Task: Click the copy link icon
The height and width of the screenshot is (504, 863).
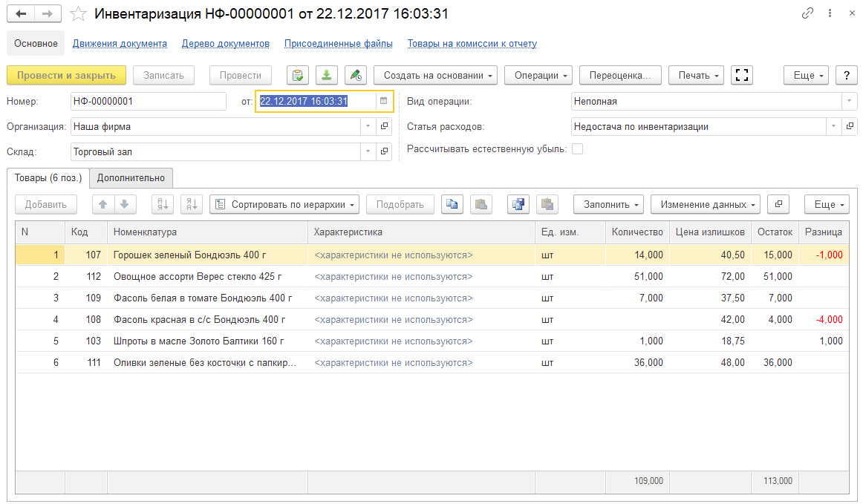Action: click(807, 14)
